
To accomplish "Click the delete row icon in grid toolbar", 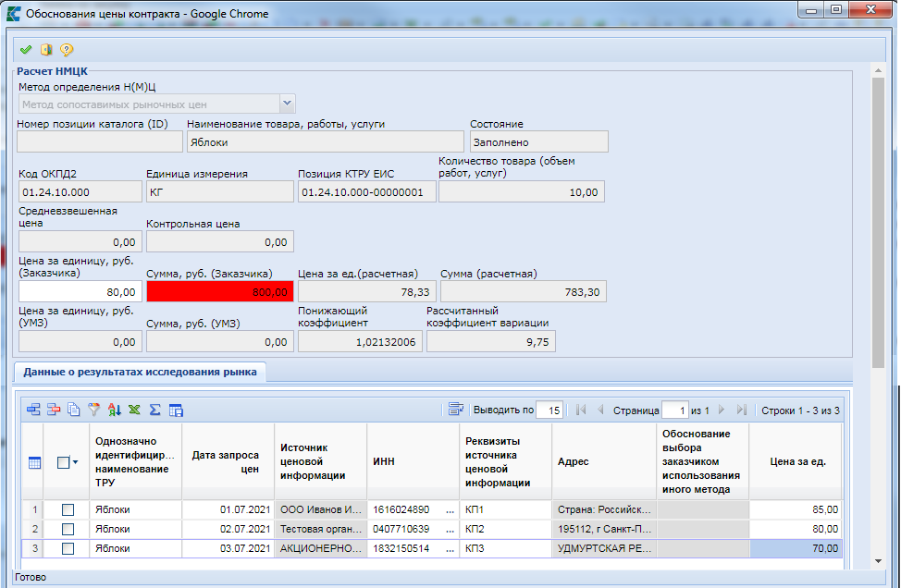I will coord(54,410).
